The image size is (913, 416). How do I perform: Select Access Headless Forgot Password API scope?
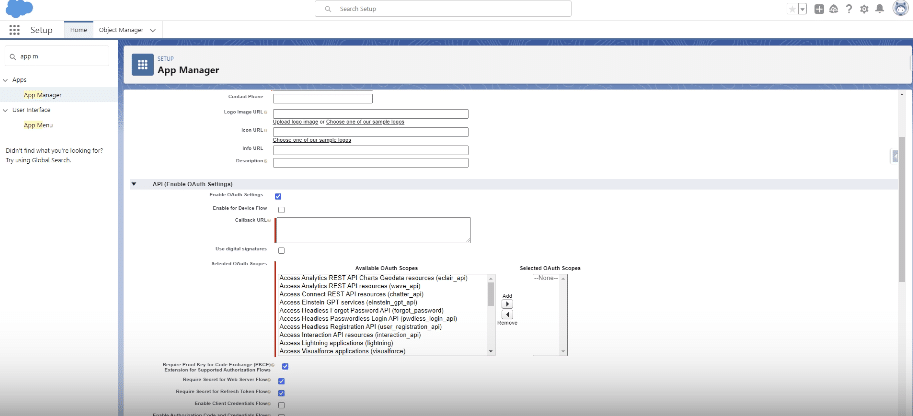pyautogui.click(x=361, y=311)
